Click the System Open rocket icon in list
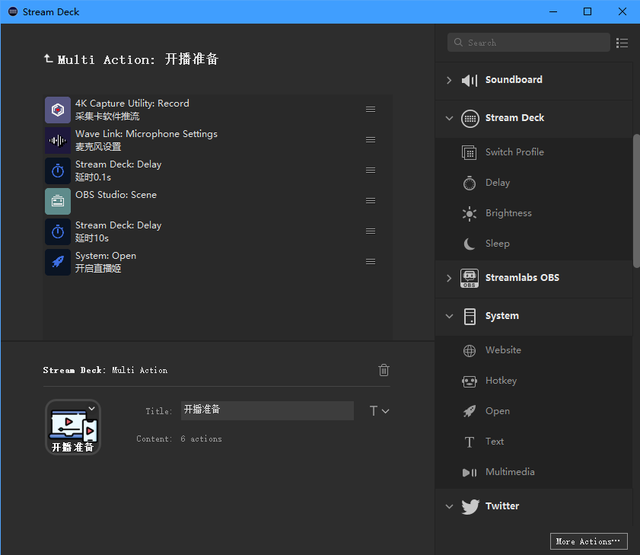The width and height of the screenshot is (640, 555). click(58, 262)
